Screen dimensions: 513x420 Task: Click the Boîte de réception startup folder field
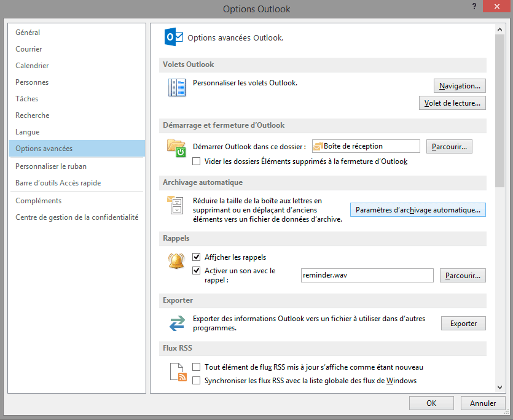(x=366, y=146)
